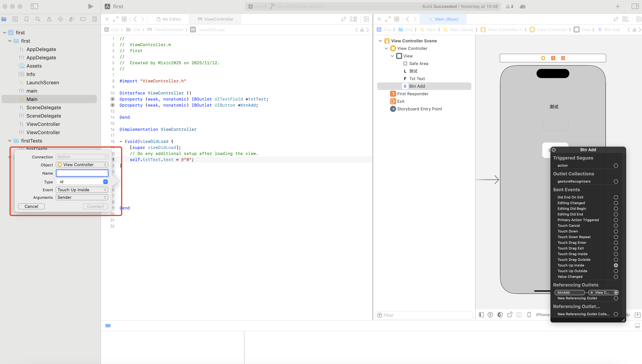Open the Find navigator magnifier icon
Screen dimensions: 642x364
(38, 19)
